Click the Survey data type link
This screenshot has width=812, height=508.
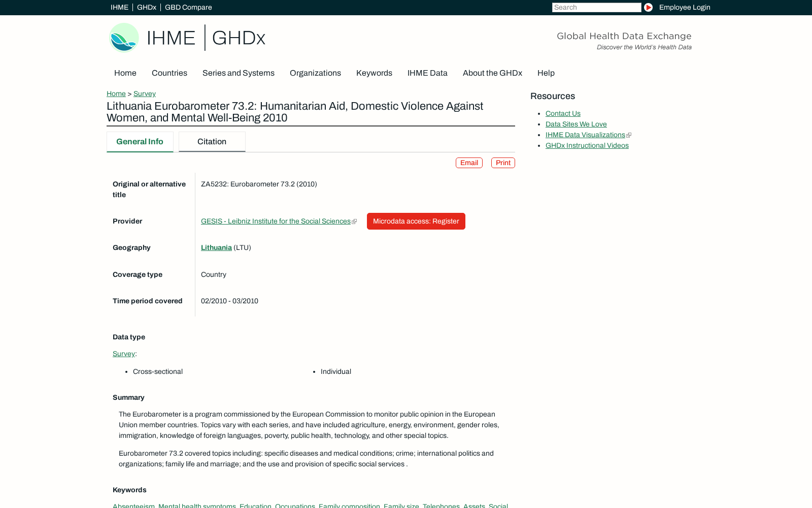pos(124,354)
